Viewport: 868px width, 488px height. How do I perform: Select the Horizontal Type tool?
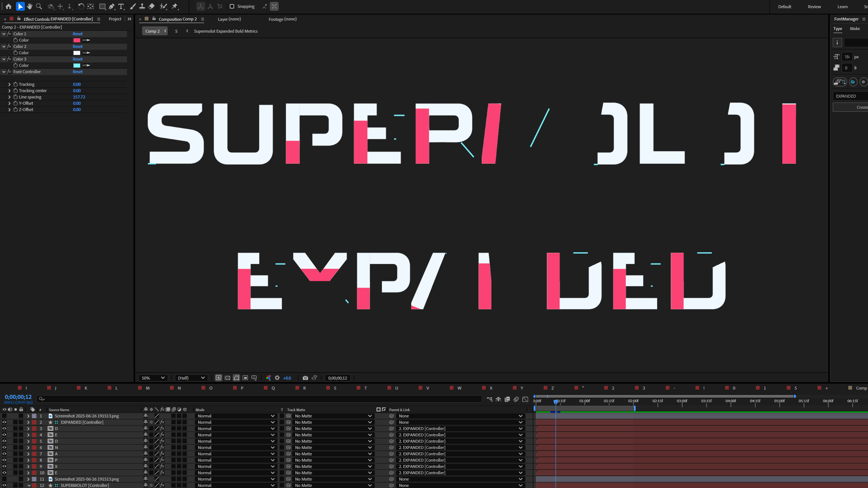tap(121, 6)
